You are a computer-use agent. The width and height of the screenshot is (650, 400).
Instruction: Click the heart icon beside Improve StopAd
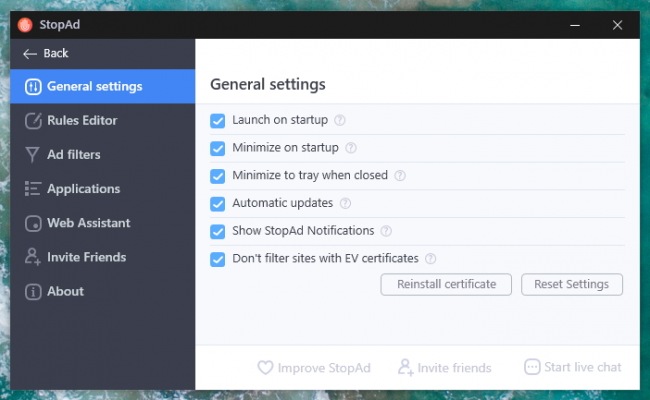[265, 367]
